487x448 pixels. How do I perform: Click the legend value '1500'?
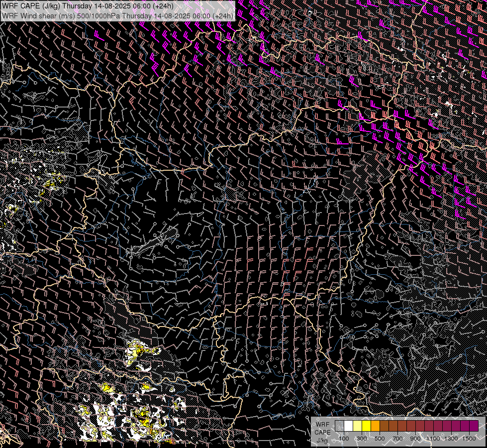(x=469, y=439)
